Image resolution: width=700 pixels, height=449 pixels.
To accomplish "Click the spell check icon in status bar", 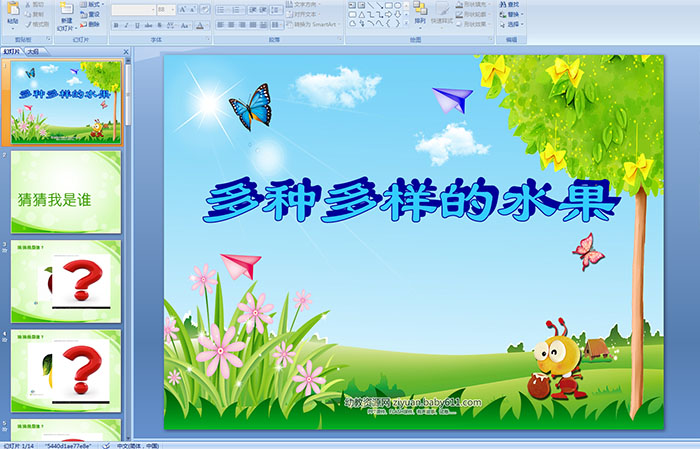I will [106, 445].
